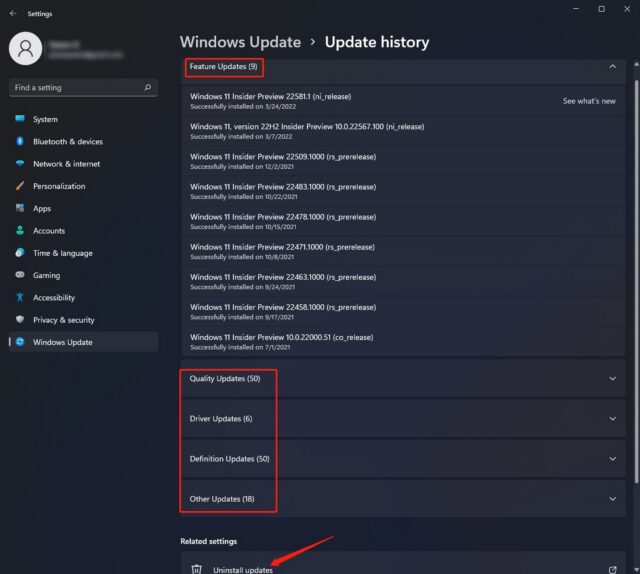Image resolution: width=640 pixels, height=574 pixels.
Task: Select the Insider Preview 10.0.22000.51 (co_release) entry
Action: pos(403,342)
